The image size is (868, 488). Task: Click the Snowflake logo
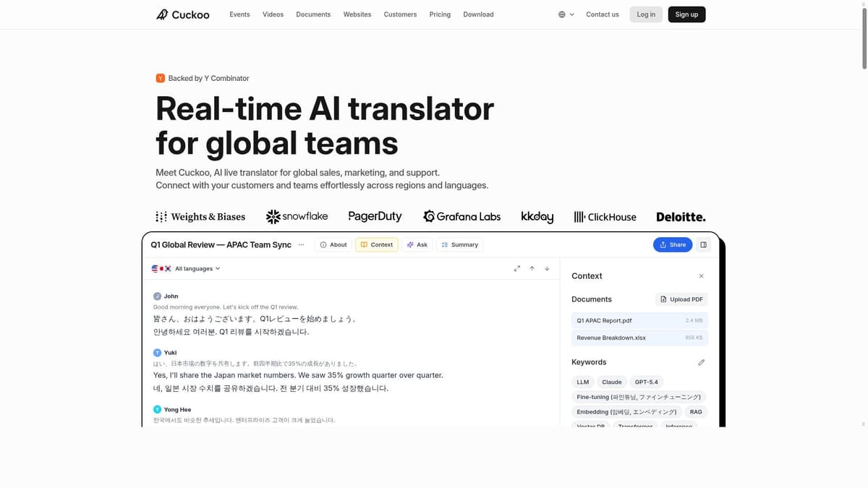[x=297, y=216]
